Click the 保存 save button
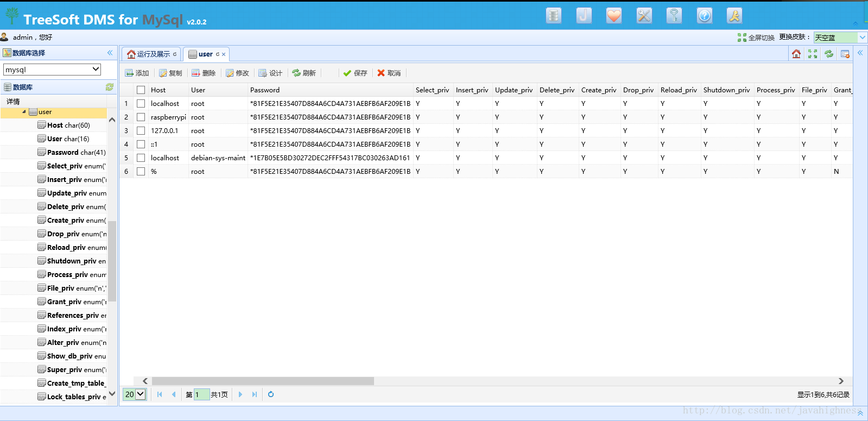The image size is (868, 421). [355, 73]
